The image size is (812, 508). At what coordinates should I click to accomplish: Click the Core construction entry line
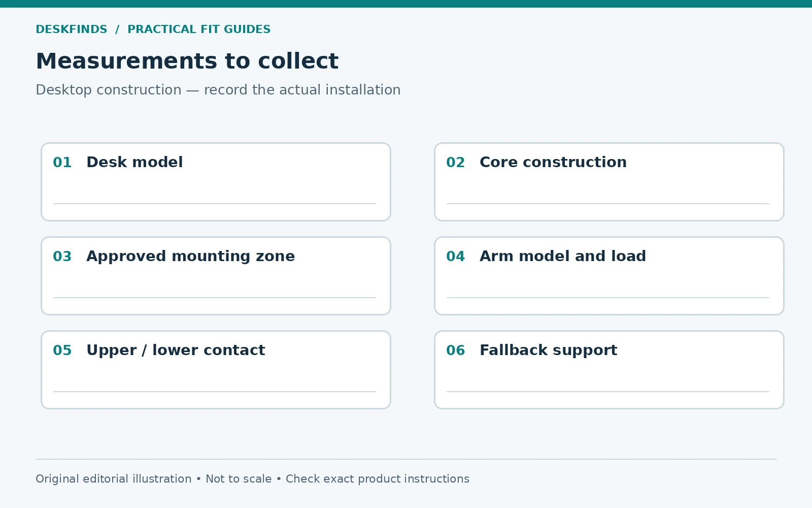608,204
